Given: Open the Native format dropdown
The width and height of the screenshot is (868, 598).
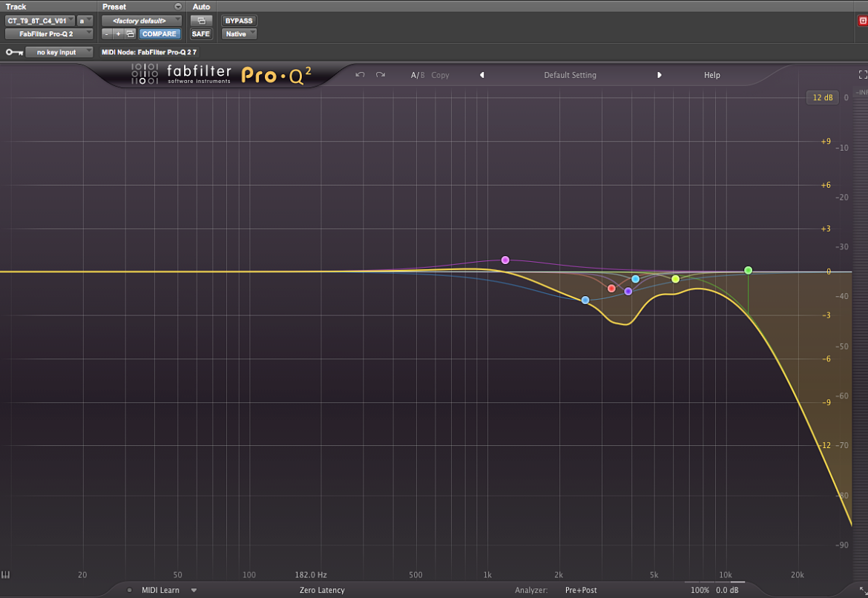Looking at the screenshot, I should (x=239, y=34).
